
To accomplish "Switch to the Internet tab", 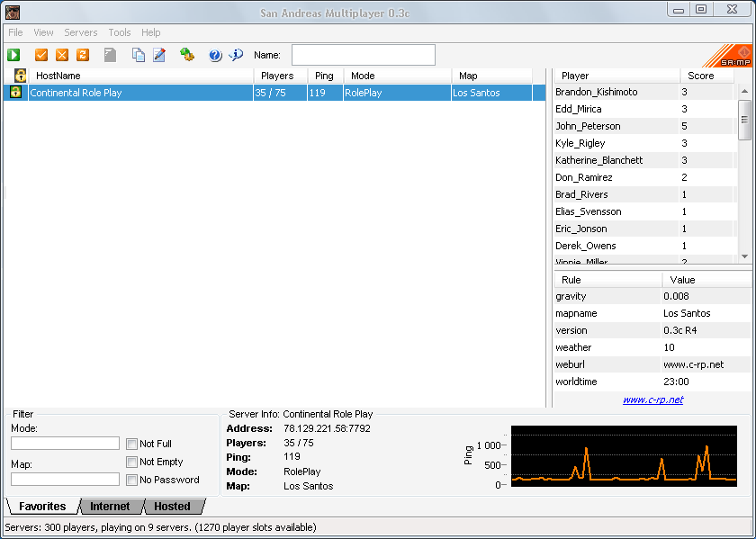I will [x=110, y=507].
